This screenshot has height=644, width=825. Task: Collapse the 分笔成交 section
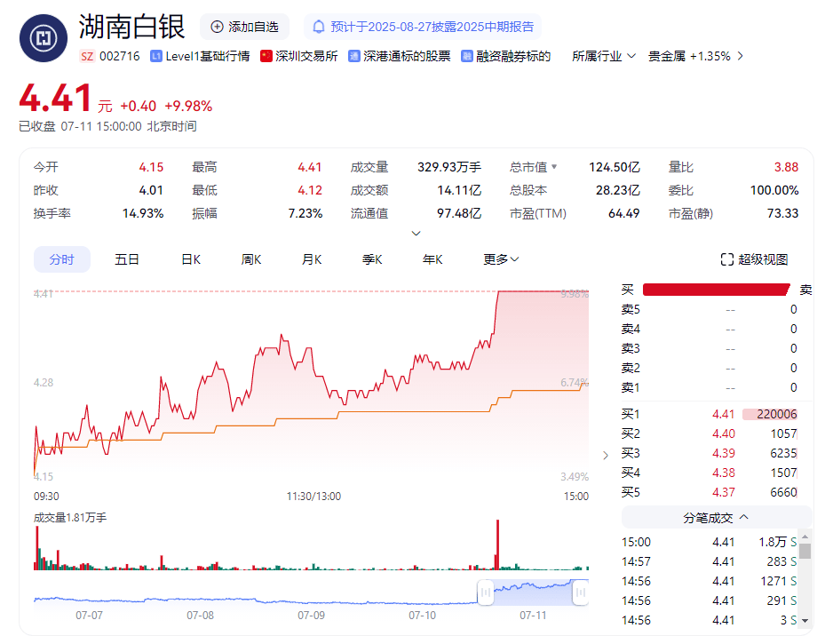pos(743,517)
